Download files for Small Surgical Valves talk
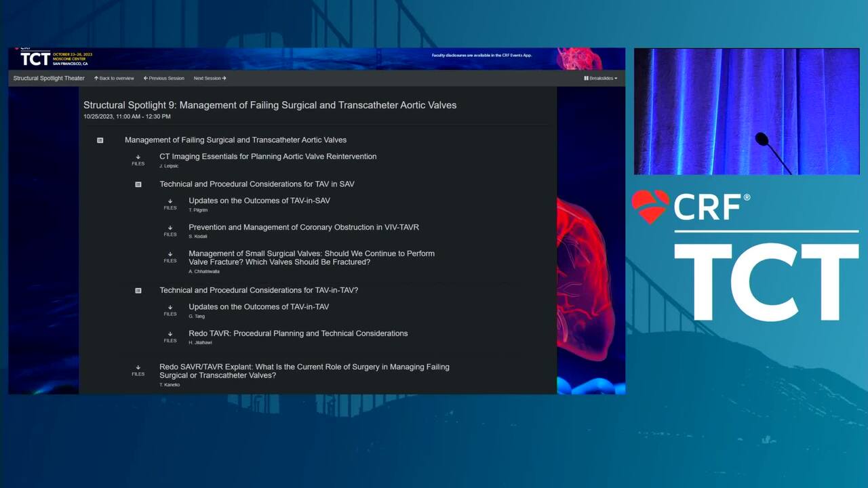868x488 pixels. [x=170, y=257]
